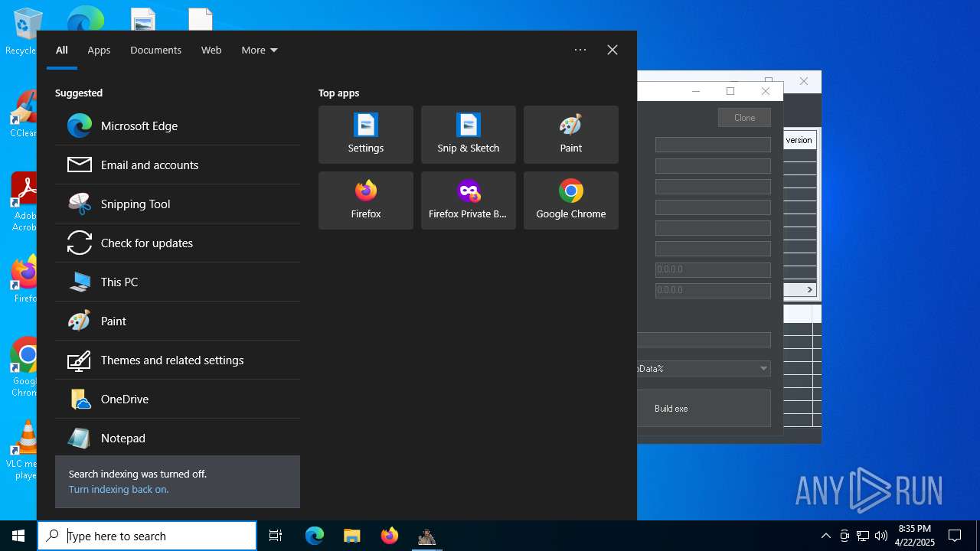
Task: Launch Firefox tile in Top apps
Action: coord(366,201)
